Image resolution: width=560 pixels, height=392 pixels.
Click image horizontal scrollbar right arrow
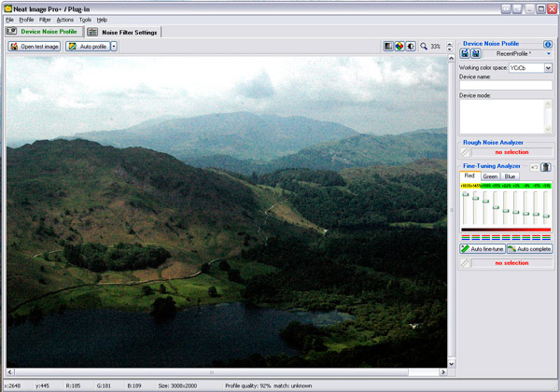pyautogui.click(x=443, y=372)
